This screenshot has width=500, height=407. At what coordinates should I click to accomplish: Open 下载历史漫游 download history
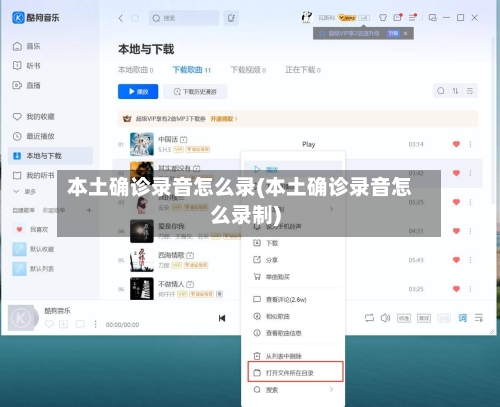click(x=195, y=91)
